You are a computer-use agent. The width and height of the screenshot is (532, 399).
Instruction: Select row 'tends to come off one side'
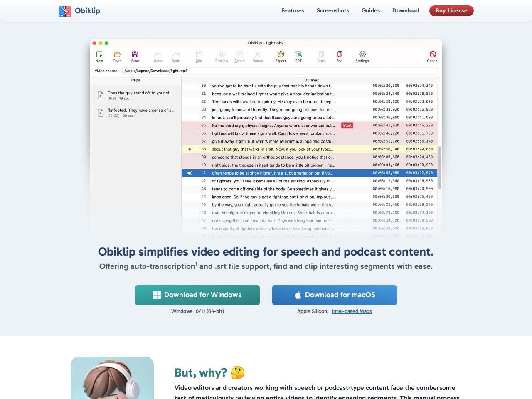(309, 189)
